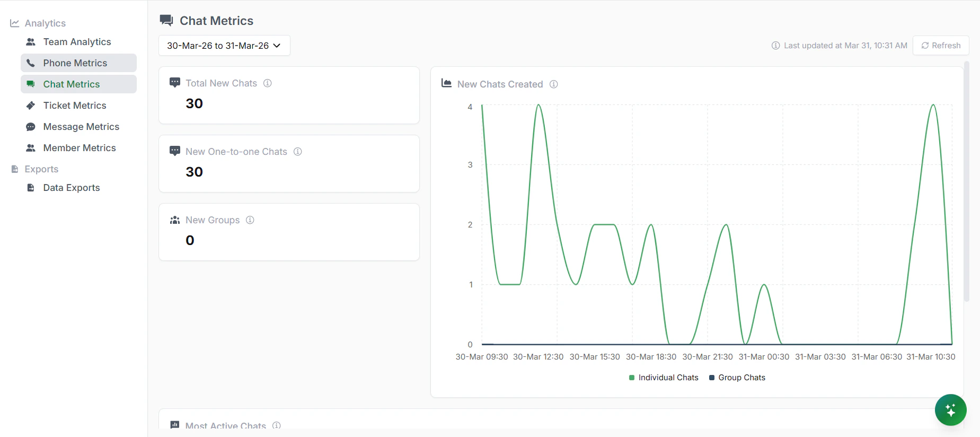Show info for New Groups
The width and height of the screenshot is (980, 437).
250,220
